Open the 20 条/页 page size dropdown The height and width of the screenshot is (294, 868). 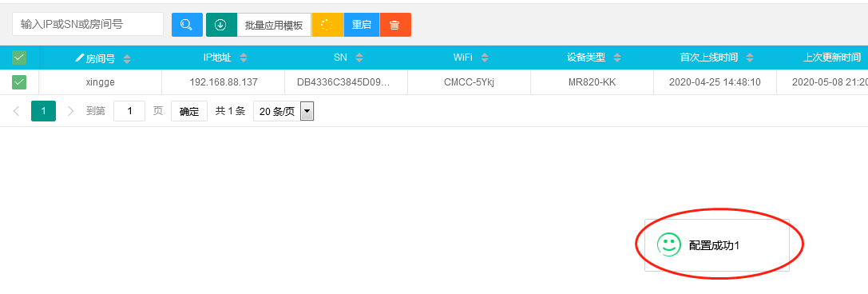pyautogui.click(x=283, y=111)
